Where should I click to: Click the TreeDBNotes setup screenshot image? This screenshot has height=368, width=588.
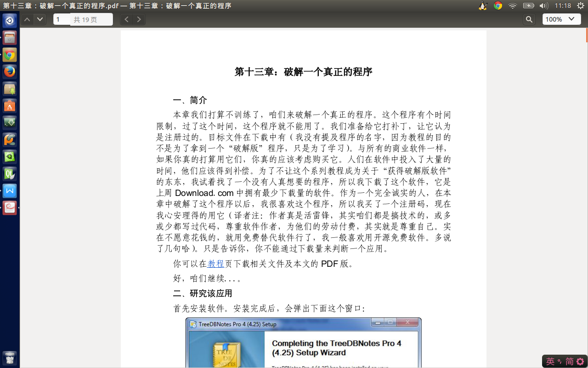click(303, 343)
